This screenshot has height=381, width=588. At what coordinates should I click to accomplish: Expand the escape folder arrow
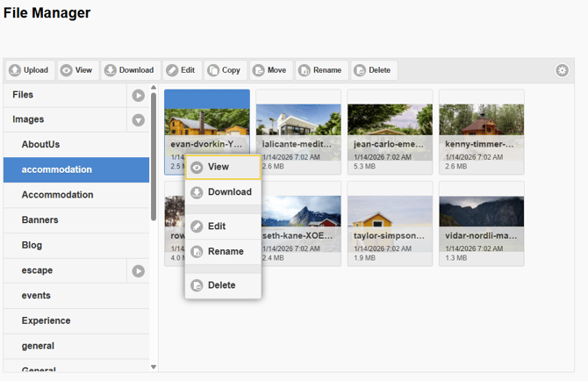point(139,270)
